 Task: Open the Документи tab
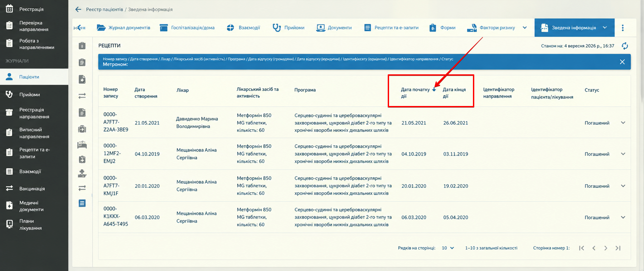(x=334, y=28)
